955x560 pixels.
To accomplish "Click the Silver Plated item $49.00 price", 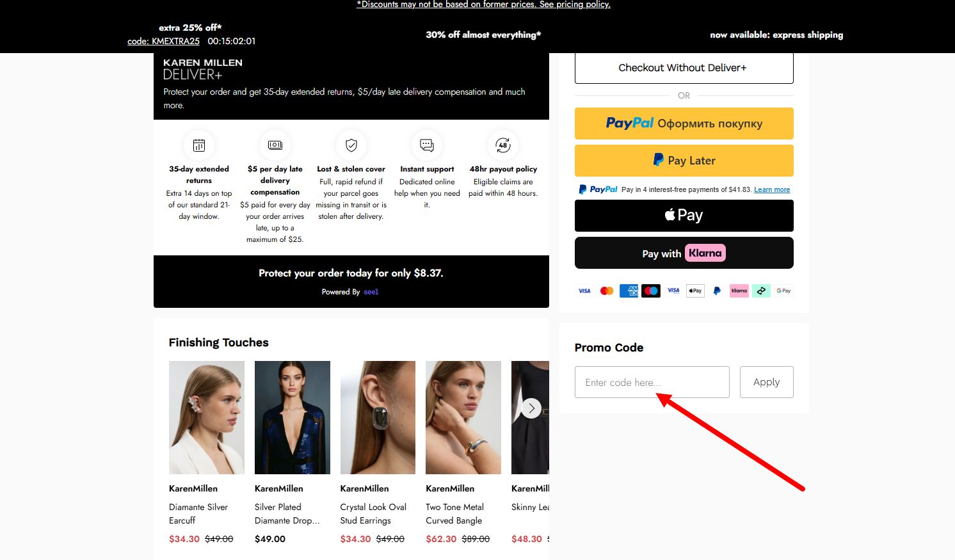I will click(x=270, y=539).
